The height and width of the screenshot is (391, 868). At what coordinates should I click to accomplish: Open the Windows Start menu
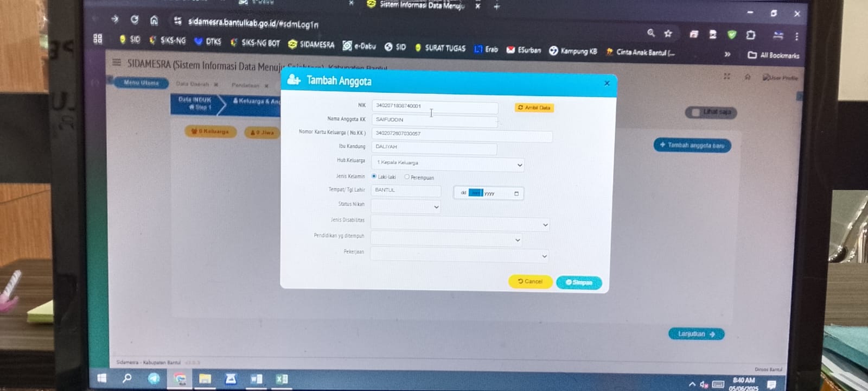click(x=101, y=377)
